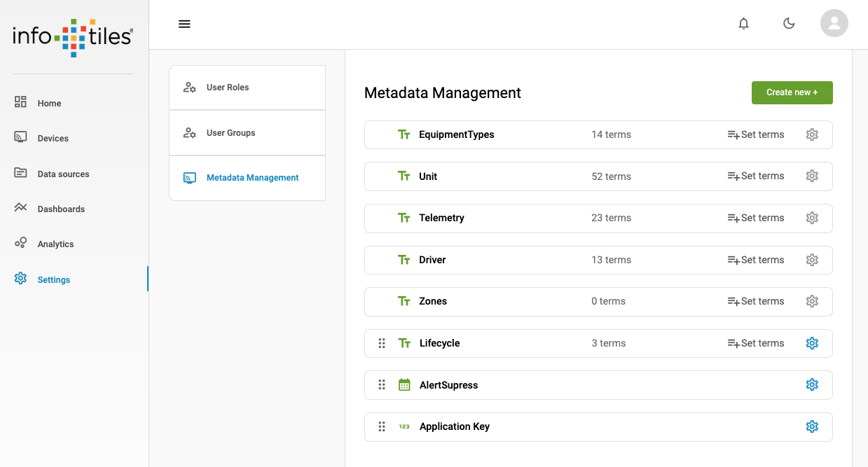The height and width of the screenshot is (467, 868).
Task: Go to Home in sidebar
Action: [x=49, y=103]
